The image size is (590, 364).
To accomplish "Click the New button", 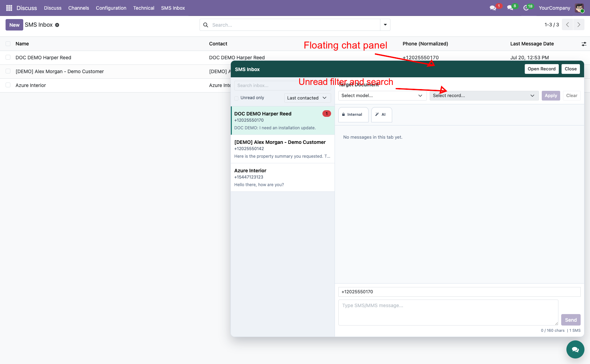I will (14, 25).
